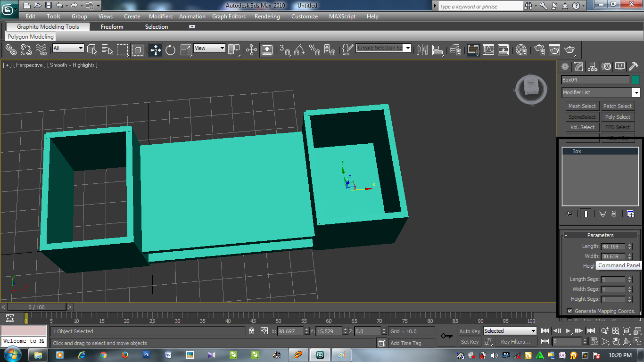This screenshot has width=644, height=362.
Task: Click the Render Production teapot icon
Action: pyautogui.click(x=570, y=49)
